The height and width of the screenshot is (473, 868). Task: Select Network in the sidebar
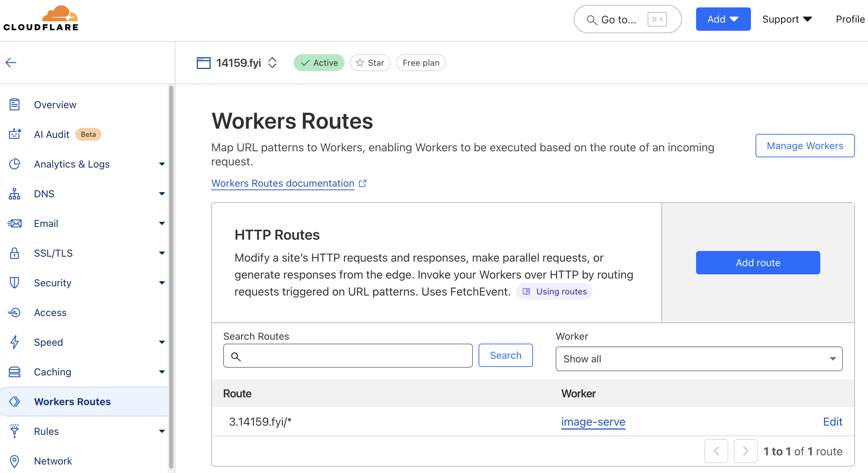[x=53, y=461]
